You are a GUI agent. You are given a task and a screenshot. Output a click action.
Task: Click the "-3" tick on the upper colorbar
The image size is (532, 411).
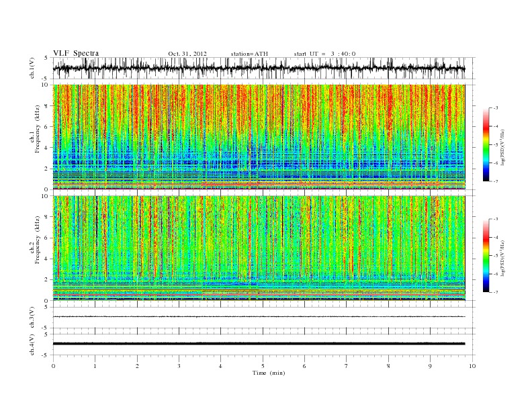(x=495, y=108)
